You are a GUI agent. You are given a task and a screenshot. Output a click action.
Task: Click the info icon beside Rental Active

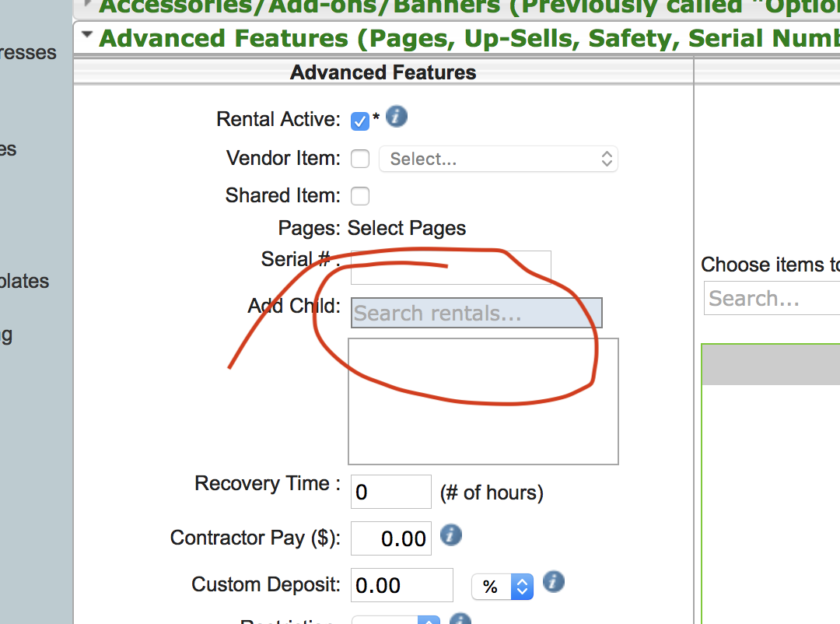[397, 117]
